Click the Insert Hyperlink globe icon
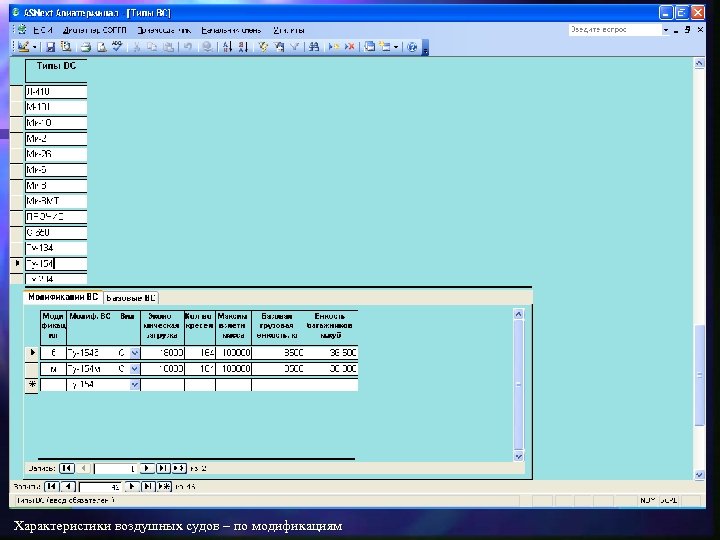The height and width of the screenshot is (540, 720). pyautogui.click(x=208, y=47)
